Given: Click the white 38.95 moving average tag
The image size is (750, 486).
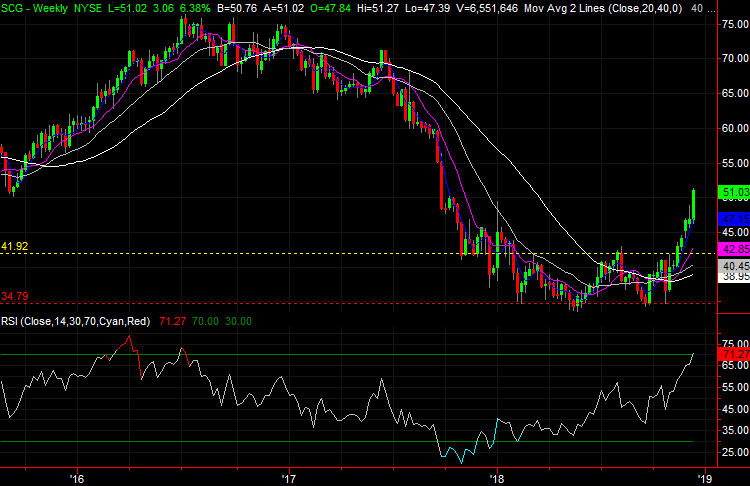Looking at the screenshot, I should [734, 276].
